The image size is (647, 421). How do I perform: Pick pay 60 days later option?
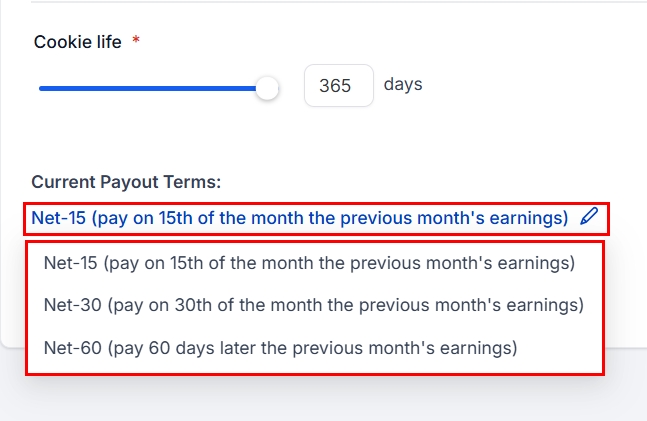(x=280, y=348)
